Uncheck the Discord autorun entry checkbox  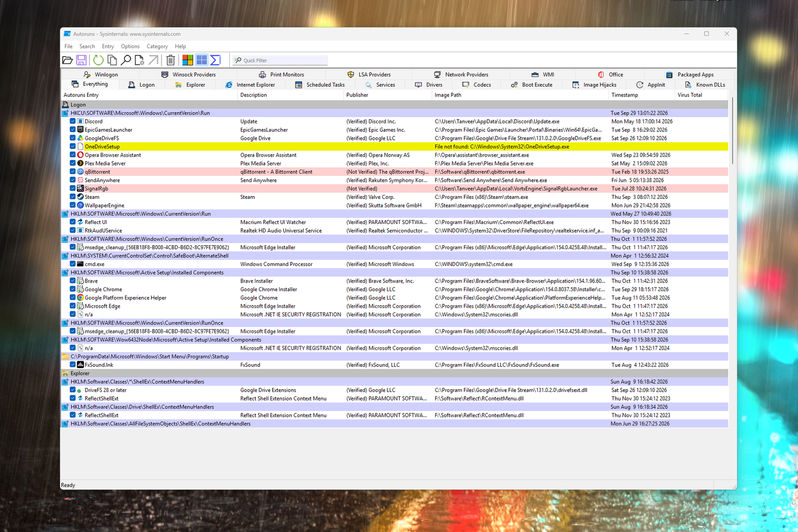point(73,121)
